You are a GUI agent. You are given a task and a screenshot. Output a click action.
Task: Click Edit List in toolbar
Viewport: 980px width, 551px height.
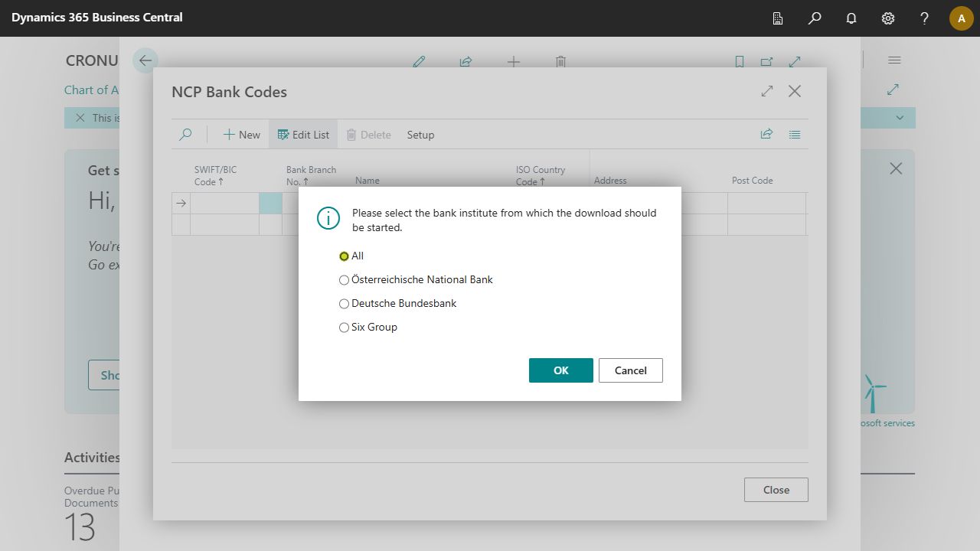pyautogui.click(x=303, y=135)
